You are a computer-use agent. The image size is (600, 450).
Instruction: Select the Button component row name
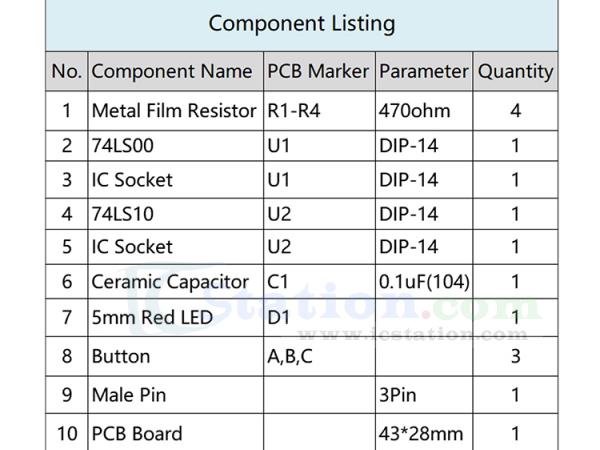pyautogui.click(x=176, y=357)
